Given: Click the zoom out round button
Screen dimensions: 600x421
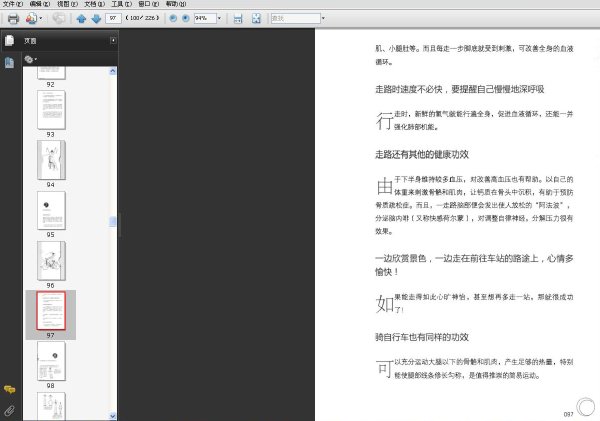Looking at the screenshot, I should pyautogui.click(x=173, y=18).
